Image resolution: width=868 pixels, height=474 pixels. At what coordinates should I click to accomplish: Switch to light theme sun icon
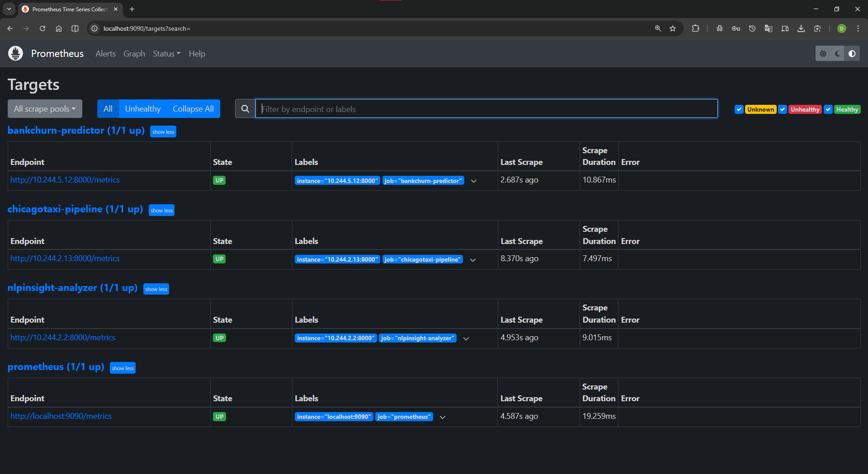pos(823,54)
